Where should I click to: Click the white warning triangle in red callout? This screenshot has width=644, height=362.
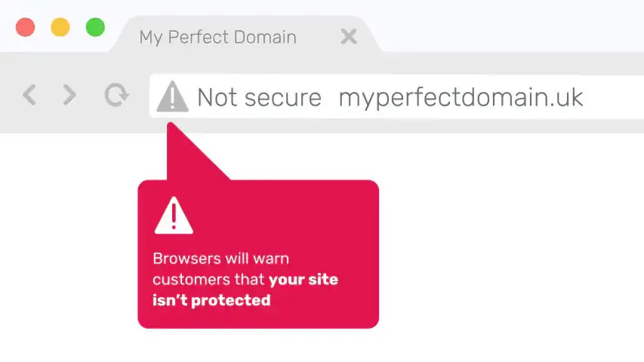point(174,216)
